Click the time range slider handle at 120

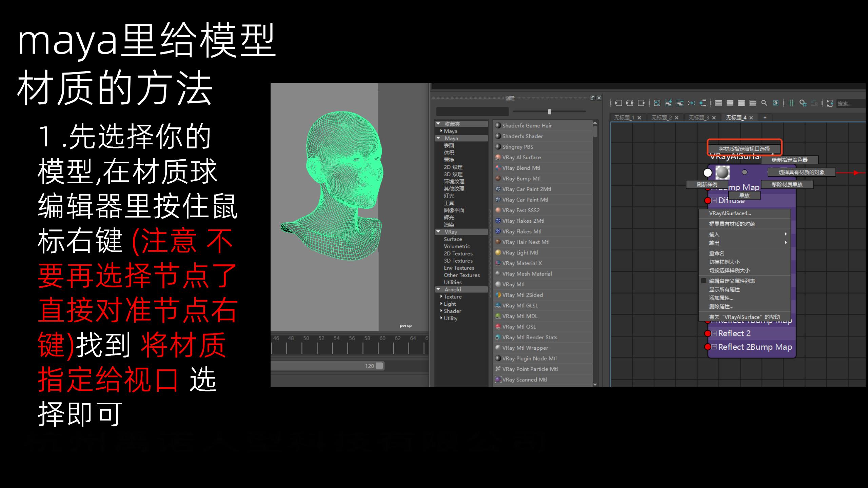click(x=379, y=366)
